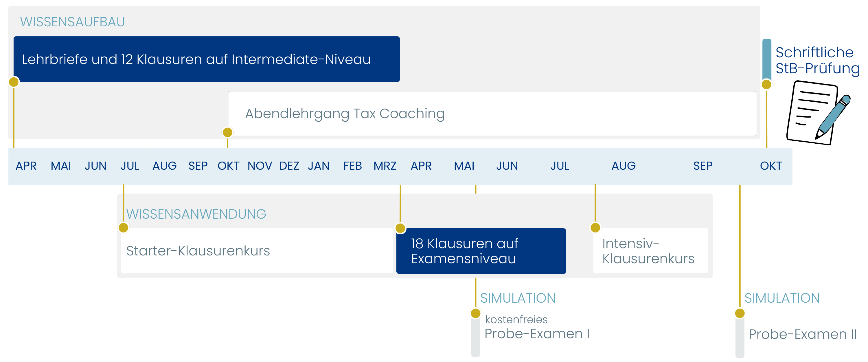Click the yellow dot at Starter-Klausurenkurs
Image resolution: width=868 pixels, height=362 pixels.
[124, 228]
